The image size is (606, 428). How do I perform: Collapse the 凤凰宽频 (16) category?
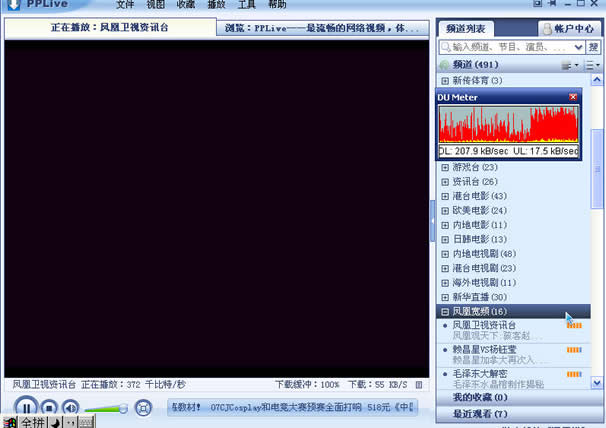coord(445,312)
